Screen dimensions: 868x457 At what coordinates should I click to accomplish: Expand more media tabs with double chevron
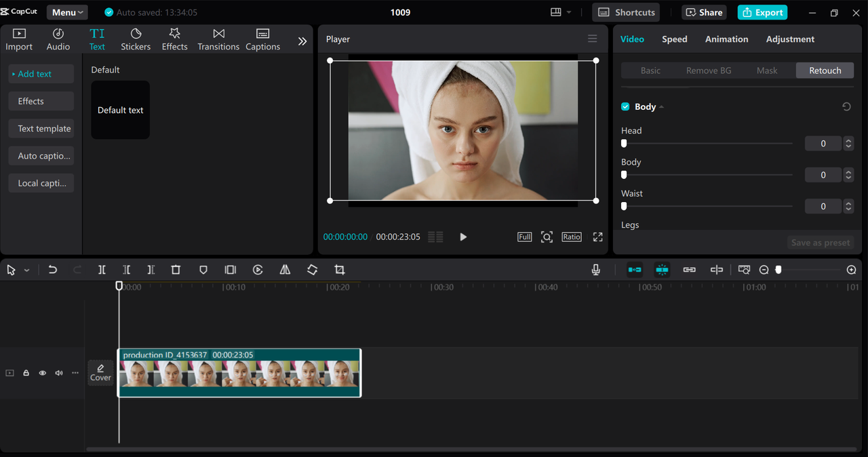[302, 41]
